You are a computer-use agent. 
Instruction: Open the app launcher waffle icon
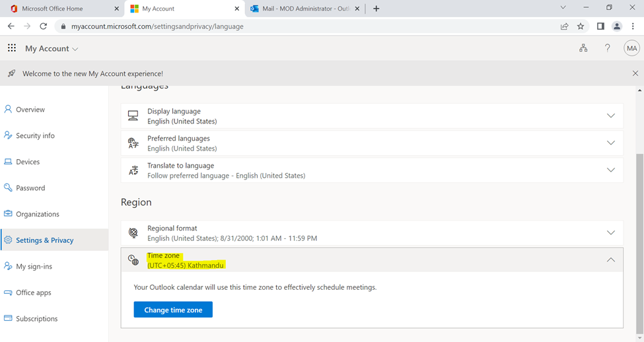tap(12, 48)
